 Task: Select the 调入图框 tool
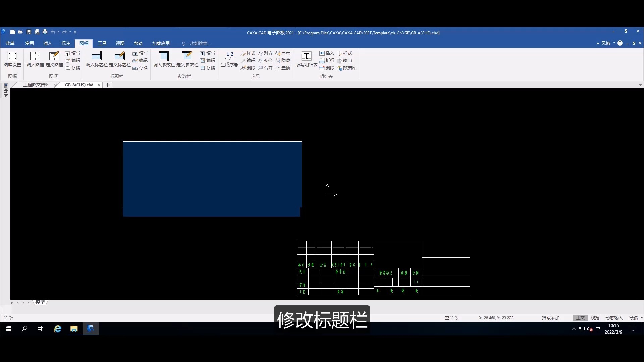[35, 60]
